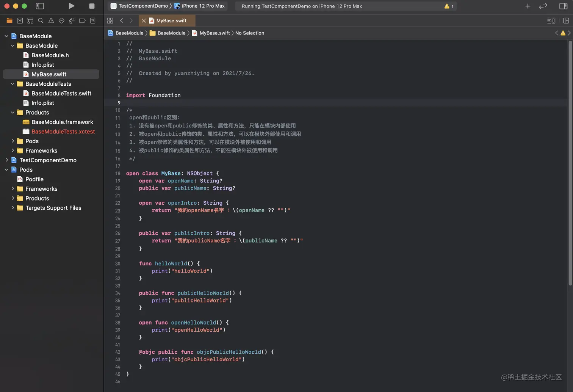573x392 pixels.
Task: Click the warning count badge in activity bar
Action: tap(449, 6)
